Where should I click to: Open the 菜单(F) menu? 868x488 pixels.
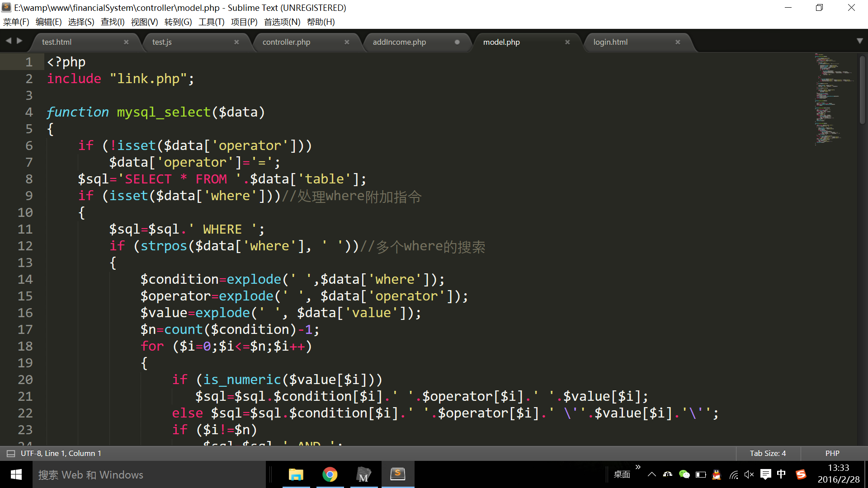point(16,22)
